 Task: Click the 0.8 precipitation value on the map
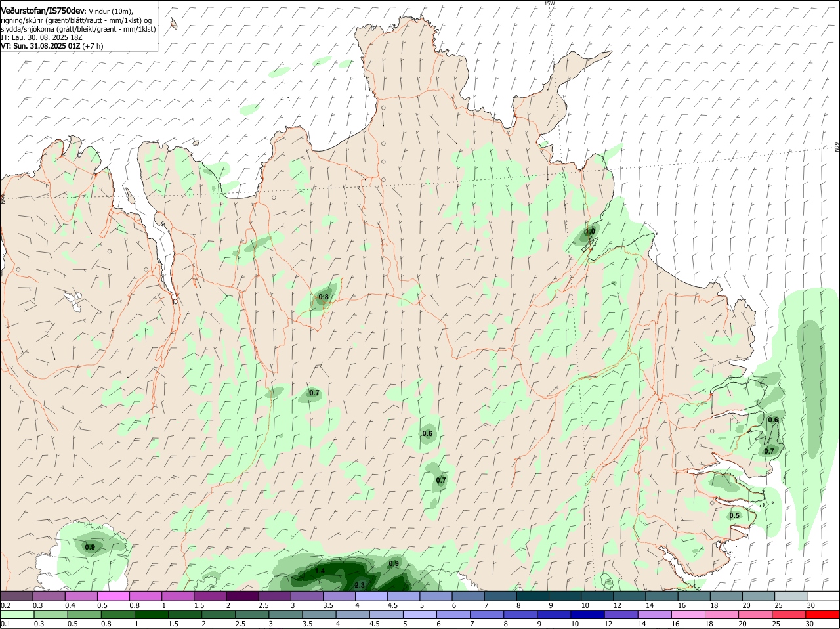[x=324, y=297]
